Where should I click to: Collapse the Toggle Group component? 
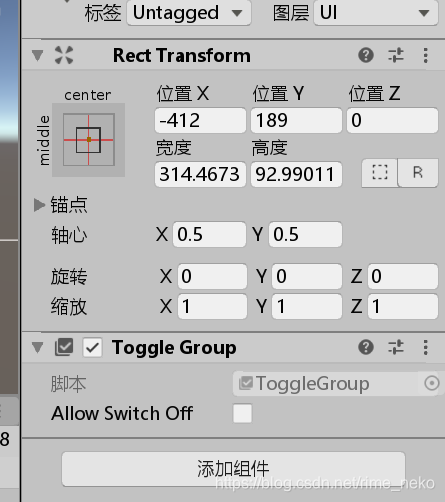[38, 347]
